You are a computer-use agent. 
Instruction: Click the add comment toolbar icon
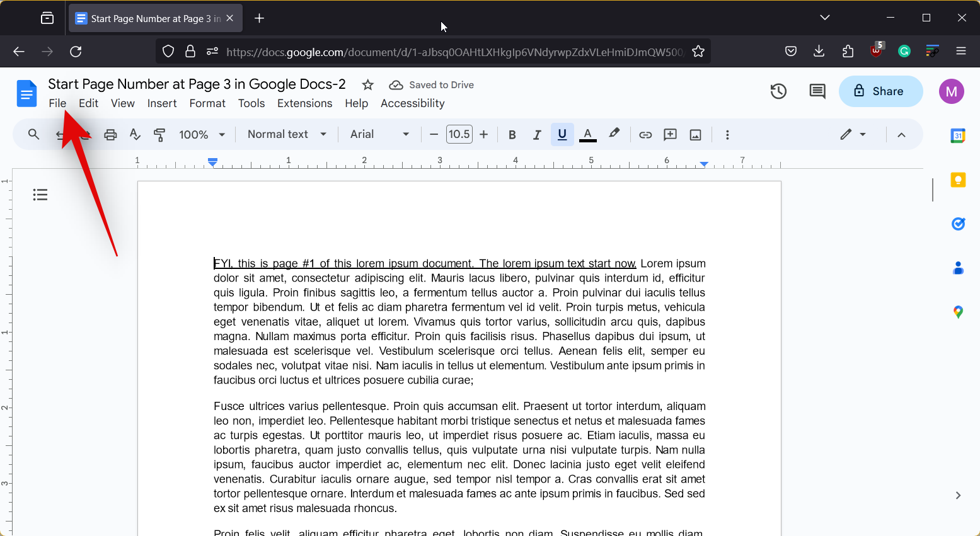tap(670, 135)
